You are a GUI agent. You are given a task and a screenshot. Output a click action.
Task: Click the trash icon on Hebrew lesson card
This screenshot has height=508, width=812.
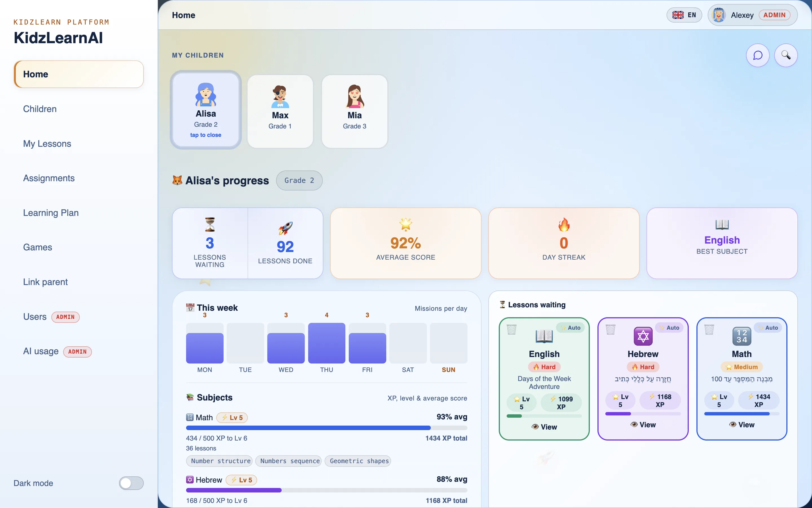pos(610,330)
